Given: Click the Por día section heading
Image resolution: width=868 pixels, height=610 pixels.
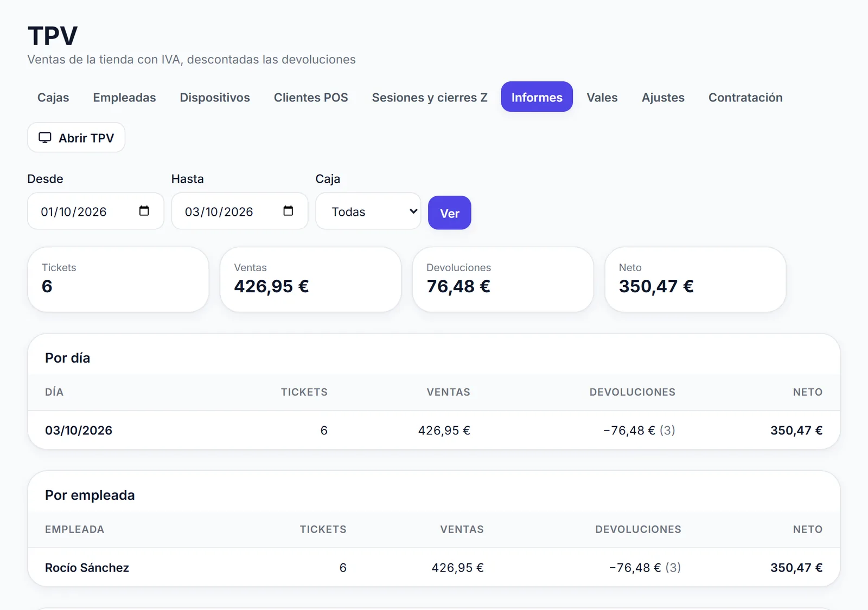Looking at the screenshot, I should [67, 358].
